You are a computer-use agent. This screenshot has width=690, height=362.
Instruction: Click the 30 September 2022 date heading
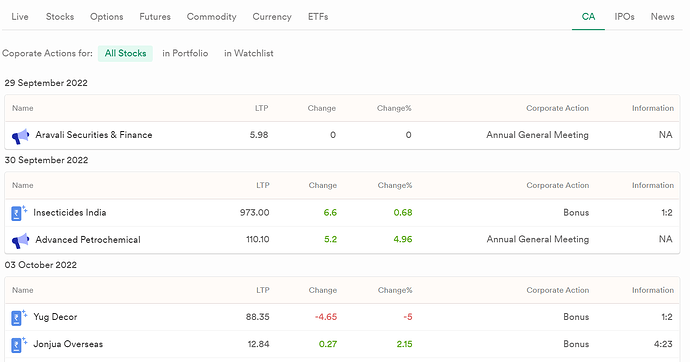click(x=46, y=160)
